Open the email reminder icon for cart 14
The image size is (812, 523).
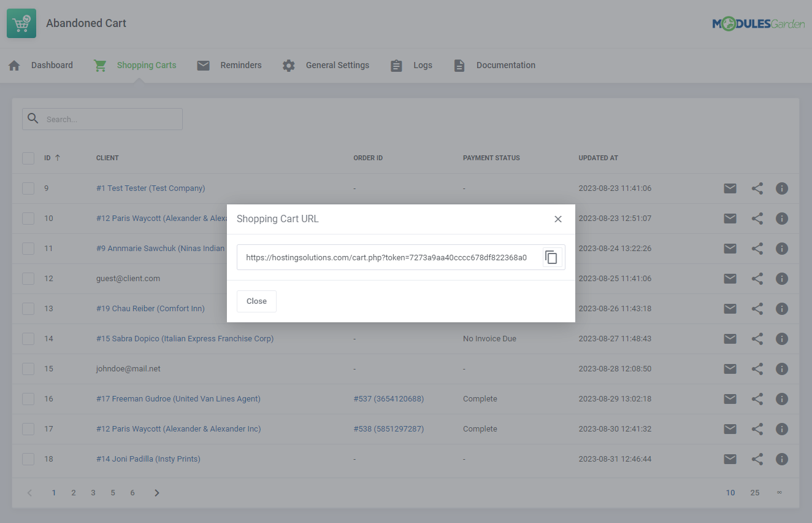(730, 338)
